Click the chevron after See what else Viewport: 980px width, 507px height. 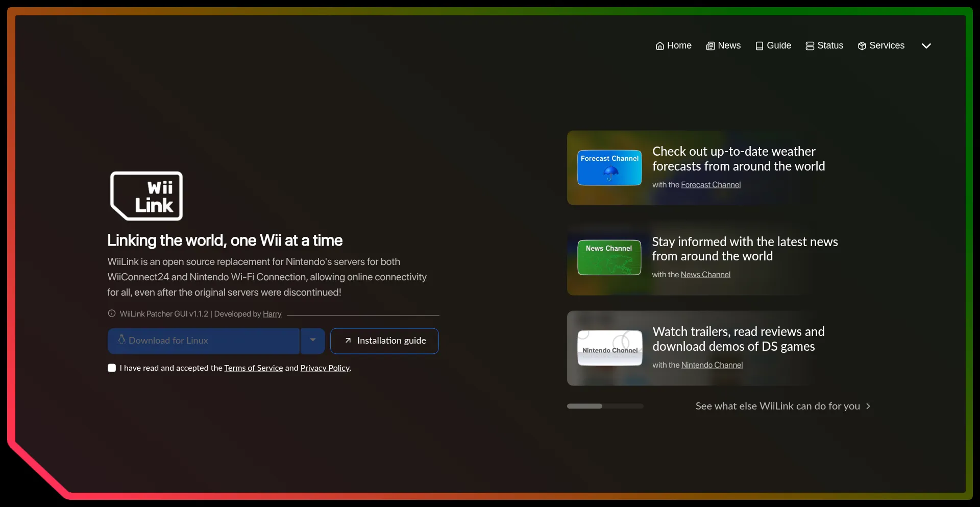pyautogui.click(x=868, y=406)
